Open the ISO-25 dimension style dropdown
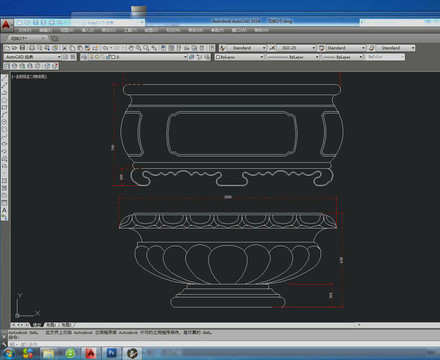 pyautogui.click(x=296, y=48)
